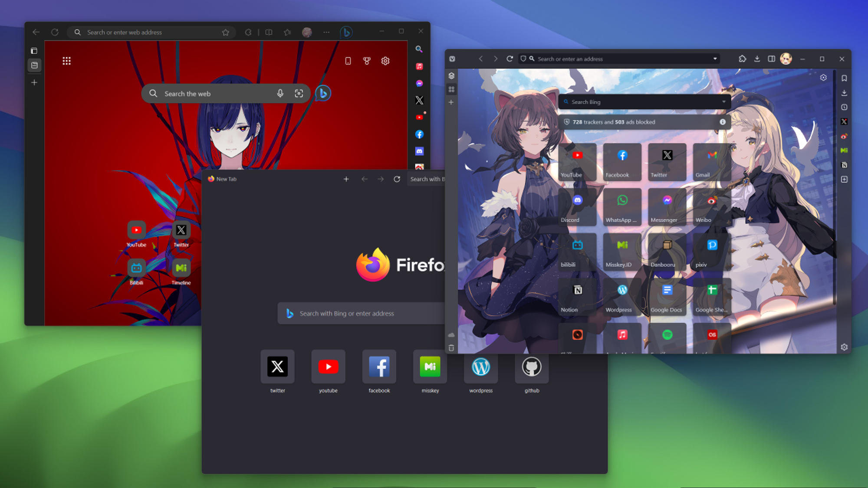Open the rewards trophy icon in Edge
This screenshot has width=868, height=488.
pyautogui.click(x=367, y=61)
